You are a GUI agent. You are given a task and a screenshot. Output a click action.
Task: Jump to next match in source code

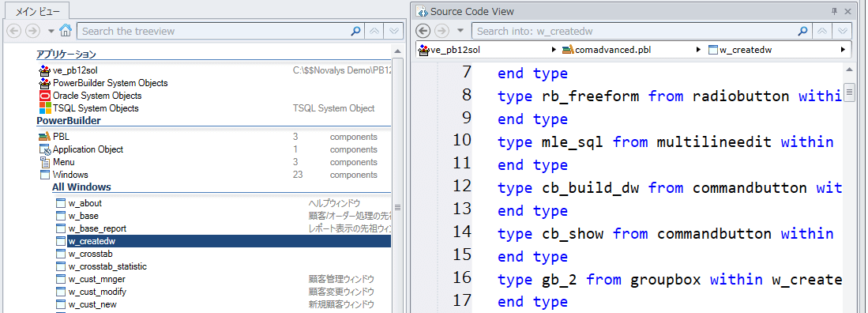click(843, 31)
